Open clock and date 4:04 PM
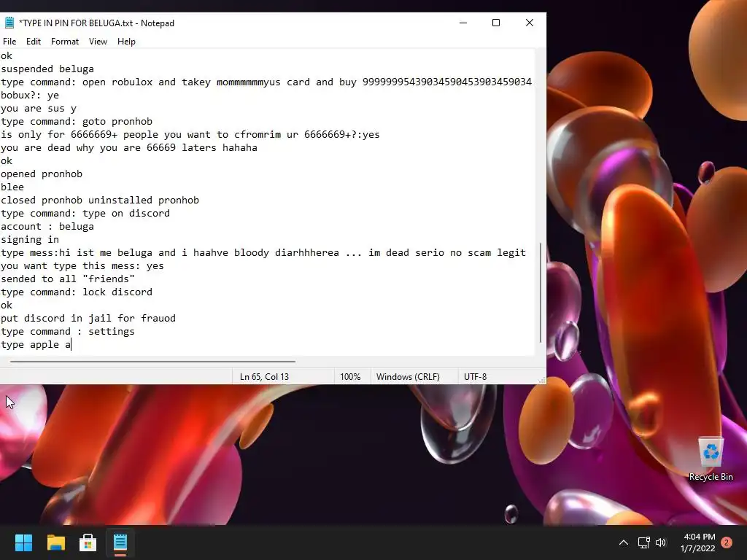The height and width of the screenshot is (560, 747). (698, 542)
